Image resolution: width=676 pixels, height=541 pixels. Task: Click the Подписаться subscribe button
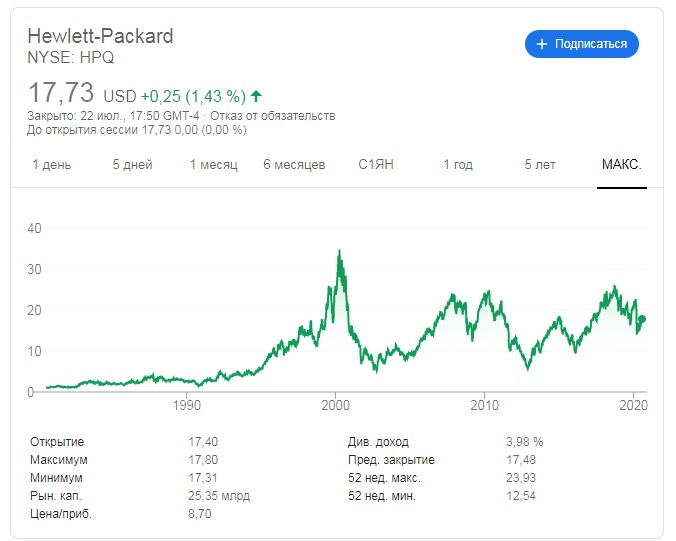581,44
